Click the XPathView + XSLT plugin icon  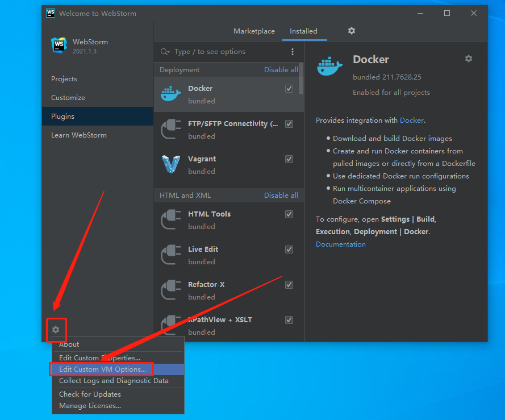click(171, 325)
